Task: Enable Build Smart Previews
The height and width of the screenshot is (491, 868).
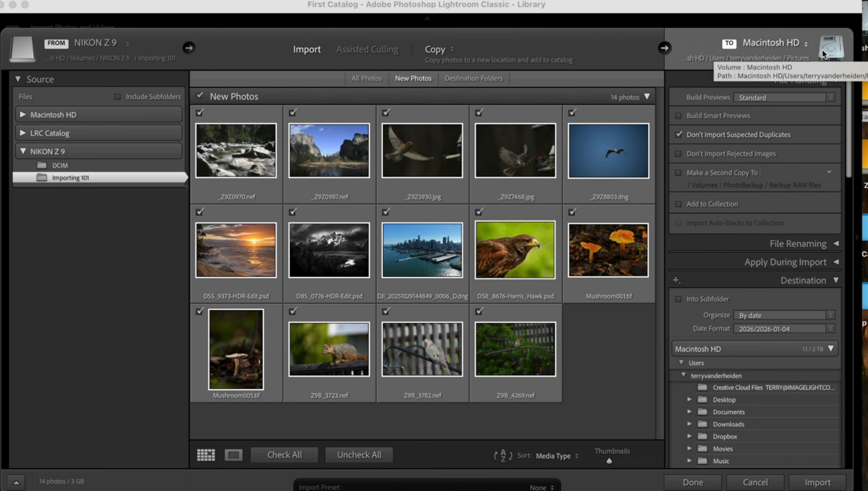Action: (x=678, y=115)
